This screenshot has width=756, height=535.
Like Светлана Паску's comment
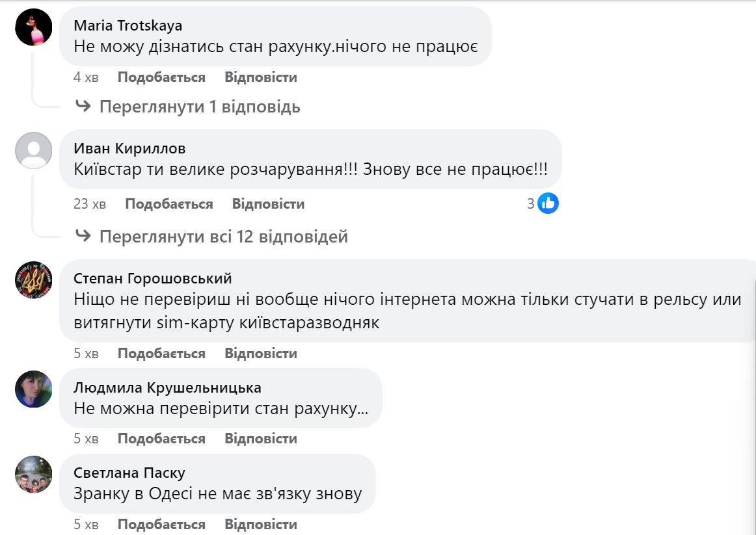click(161, 525)
